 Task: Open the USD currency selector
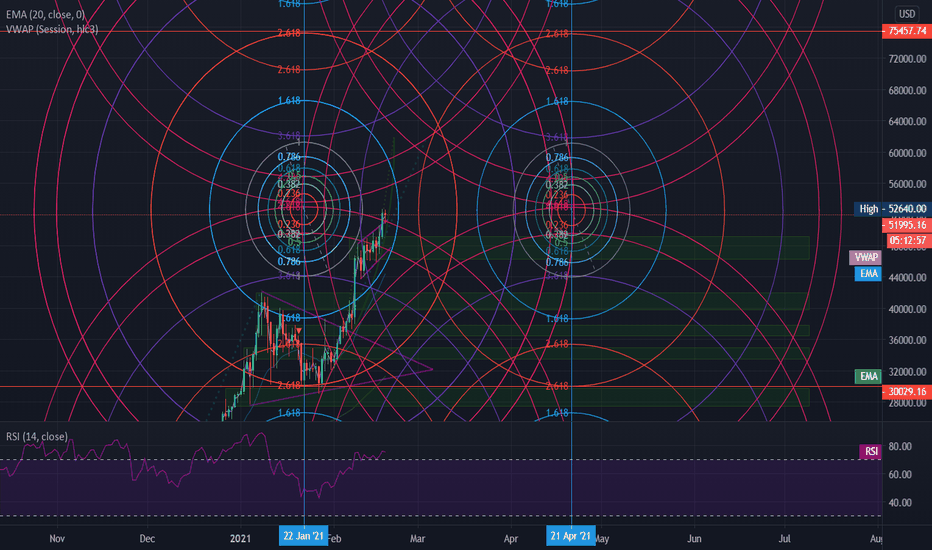coord(906,14)
